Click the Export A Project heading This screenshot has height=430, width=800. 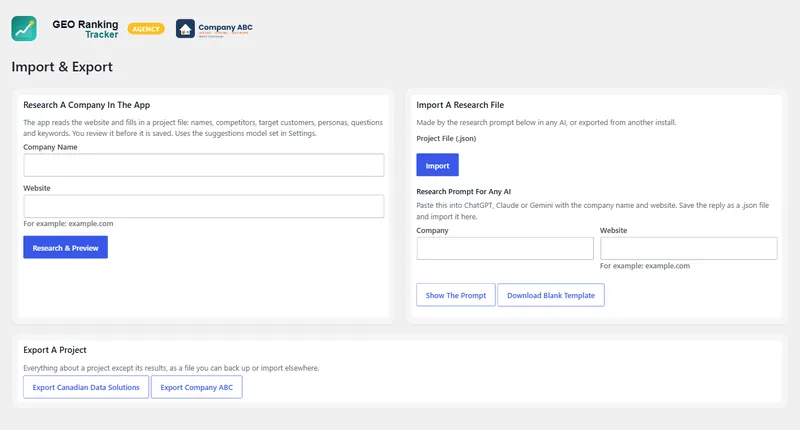click(55, 350)
